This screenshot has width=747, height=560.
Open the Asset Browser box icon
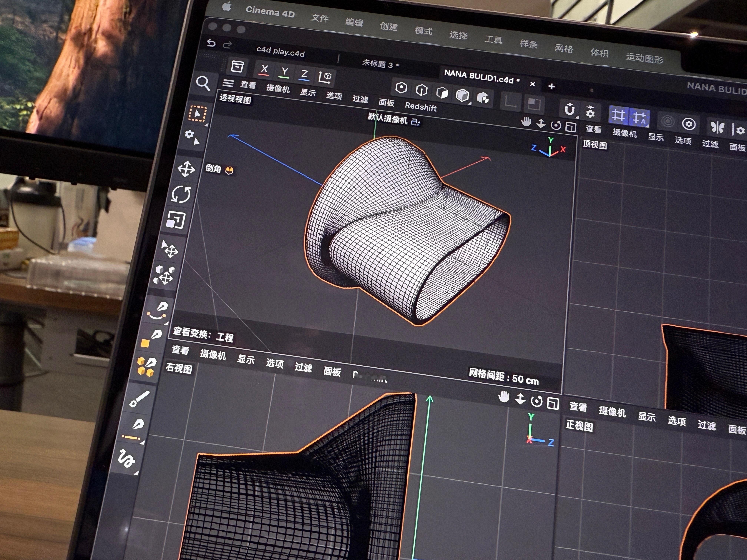237,66
